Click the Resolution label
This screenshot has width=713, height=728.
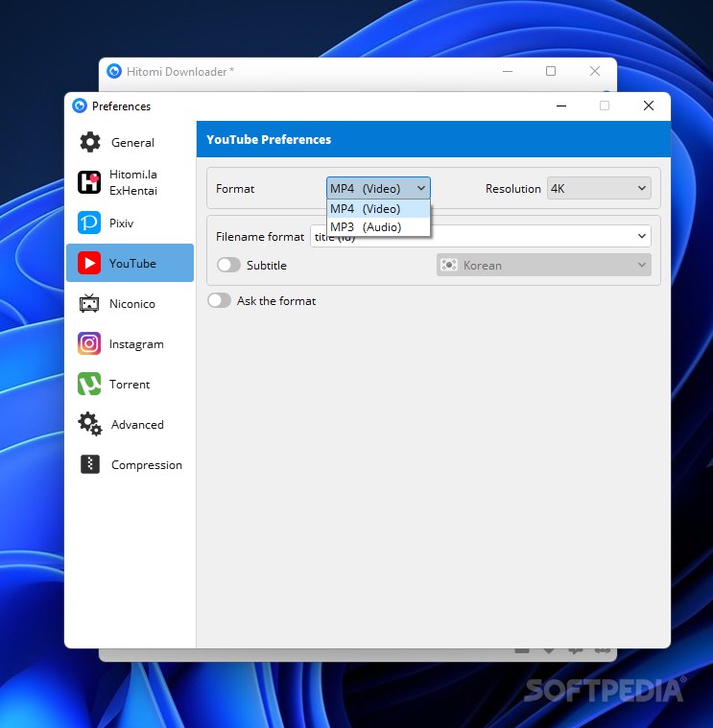[x=513, y=189]
